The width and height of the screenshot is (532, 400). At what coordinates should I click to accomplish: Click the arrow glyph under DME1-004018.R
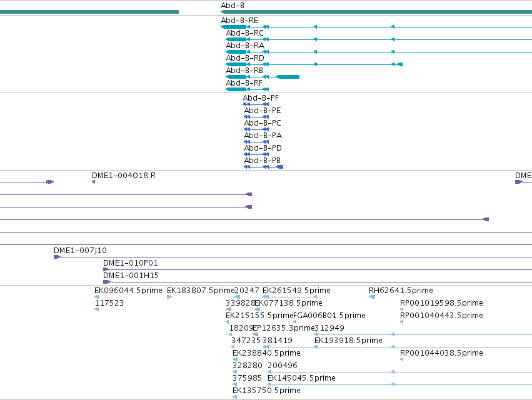pyautogui.click(x=93, y=182)
